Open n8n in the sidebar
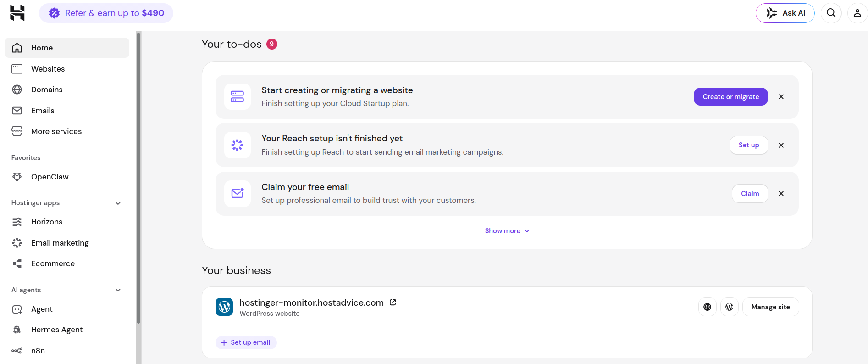This screenshot has width=868, height=364. [67, 351]
